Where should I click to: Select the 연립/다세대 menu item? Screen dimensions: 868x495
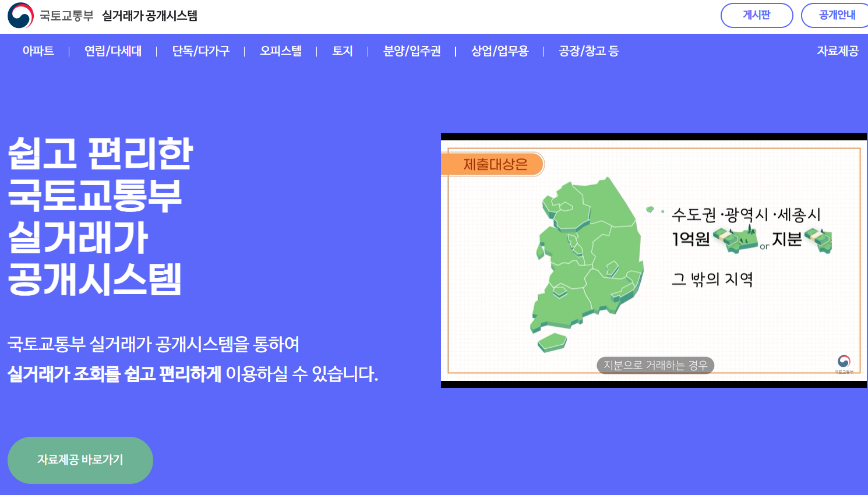tap(113, 51)
